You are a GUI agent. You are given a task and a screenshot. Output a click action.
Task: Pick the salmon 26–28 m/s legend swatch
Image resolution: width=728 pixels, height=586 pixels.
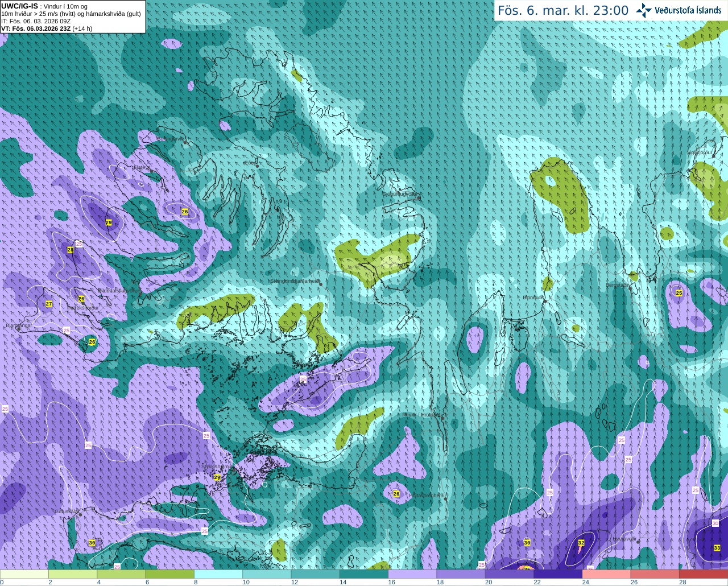click(x=655, y=573)
